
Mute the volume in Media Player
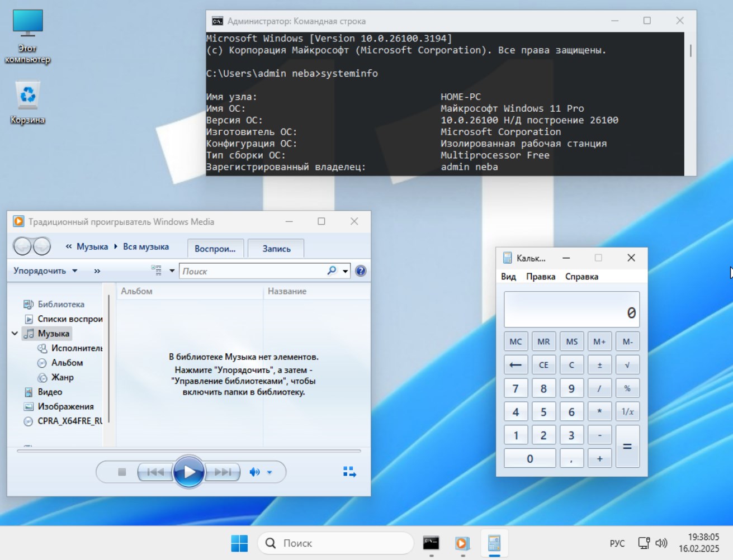[x=254, y=472]
